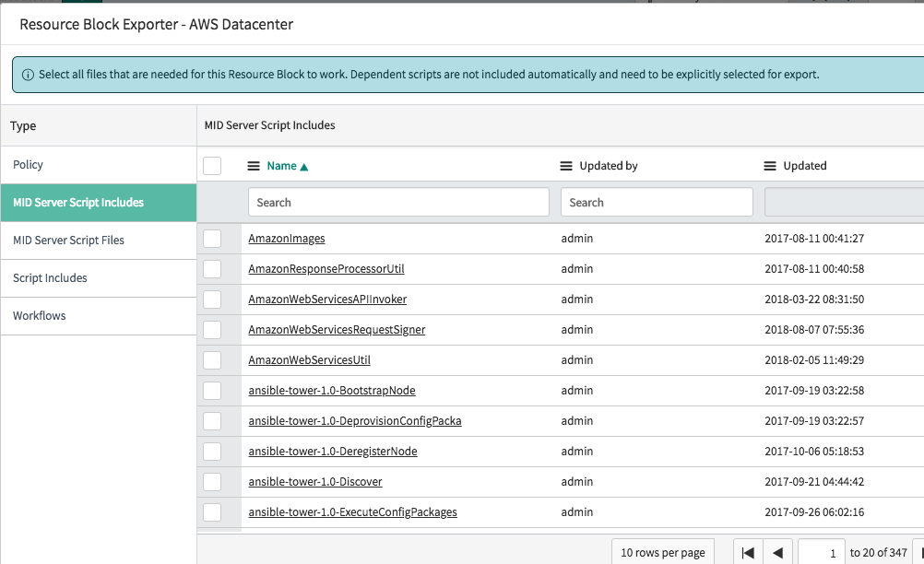The image size is (924, 564).
Task: Go to previous page of results
Action: point(778,553)
